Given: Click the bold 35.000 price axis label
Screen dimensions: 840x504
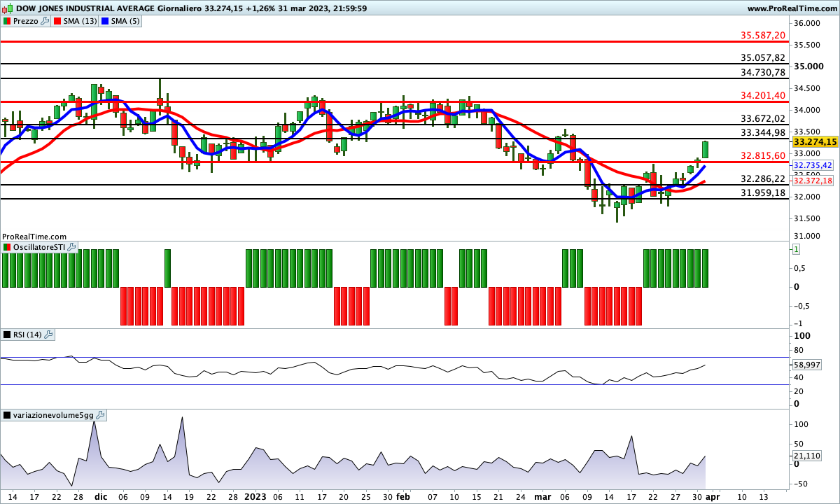Looking at the screenshot, I should (x=809, y=66).
